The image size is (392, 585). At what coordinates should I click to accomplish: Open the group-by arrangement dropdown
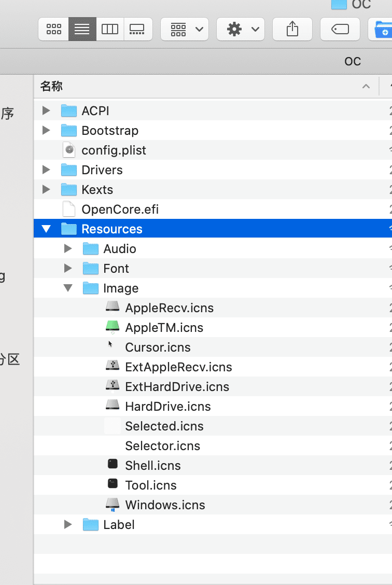point(185,29)
